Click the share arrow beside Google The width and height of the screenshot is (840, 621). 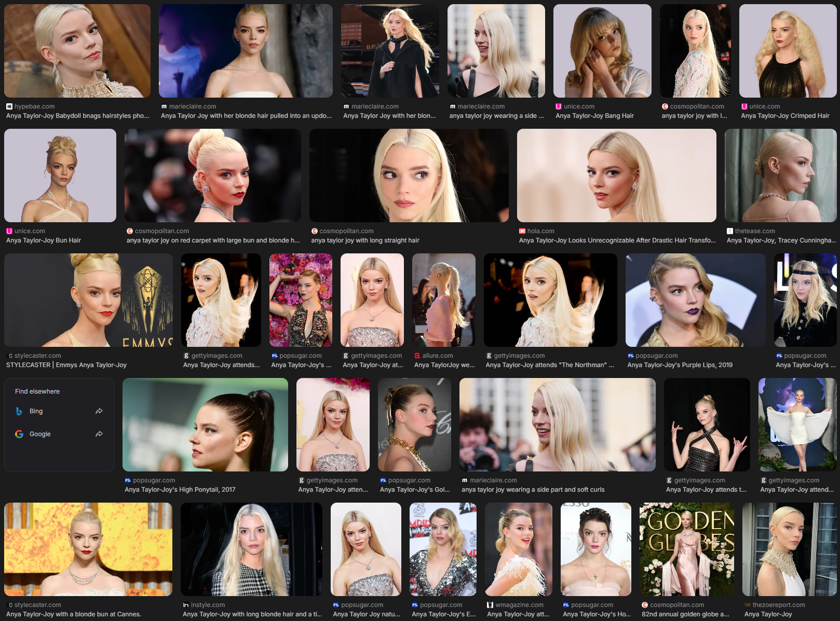[99, 434]
